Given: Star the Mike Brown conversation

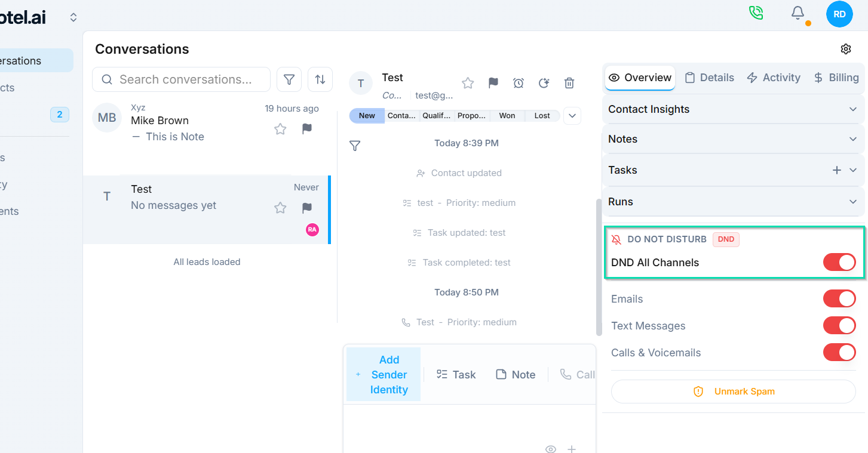Looking at the screenshot, I should pos(280,129).
